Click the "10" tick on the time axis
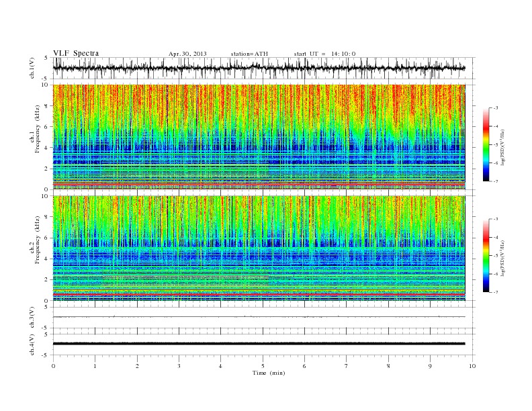The width and height of the screenshot is (532, 411). (x=472, y=366)
